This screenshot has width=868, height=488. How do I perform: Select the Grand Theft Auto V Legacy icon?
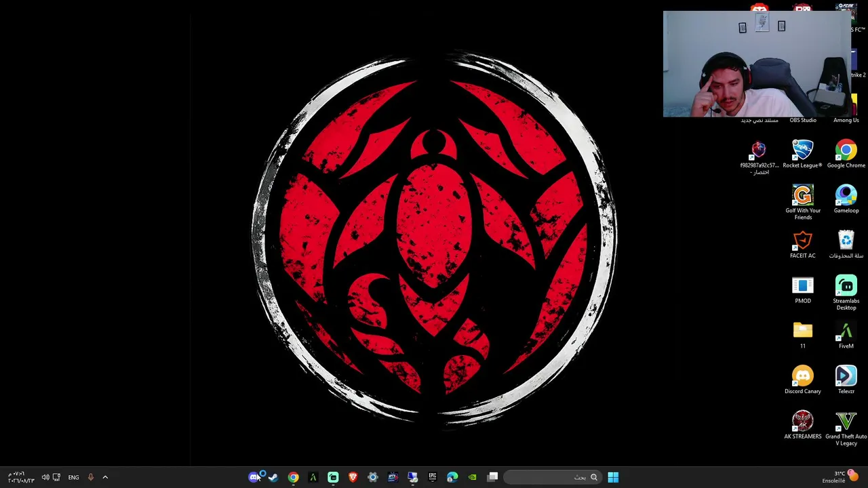[846, 428]
